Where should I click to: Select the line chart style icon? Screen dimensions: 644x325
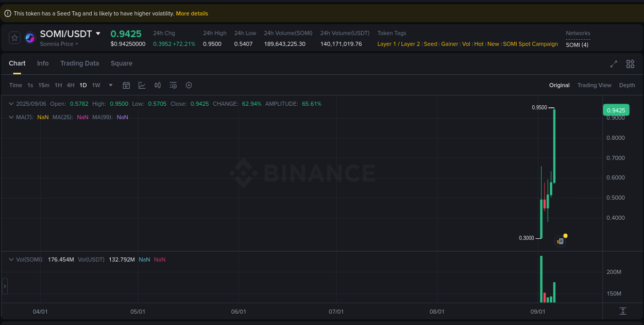point(142,85)
